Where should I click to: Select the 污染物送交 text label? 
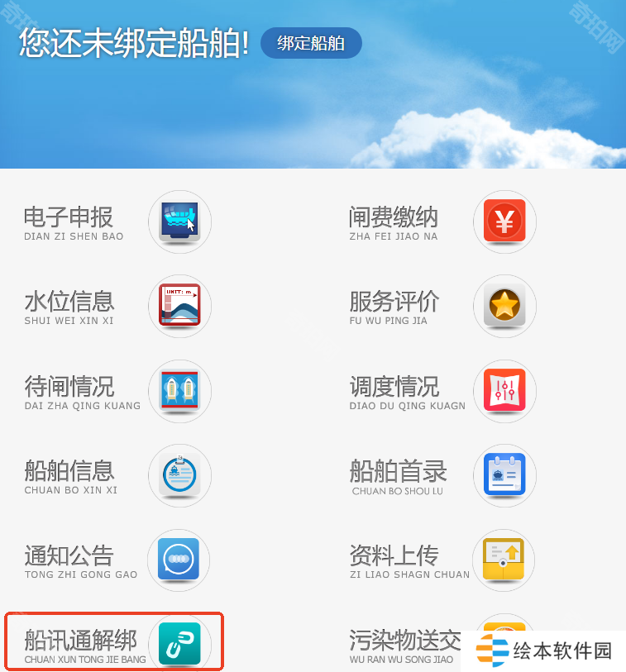405,641
